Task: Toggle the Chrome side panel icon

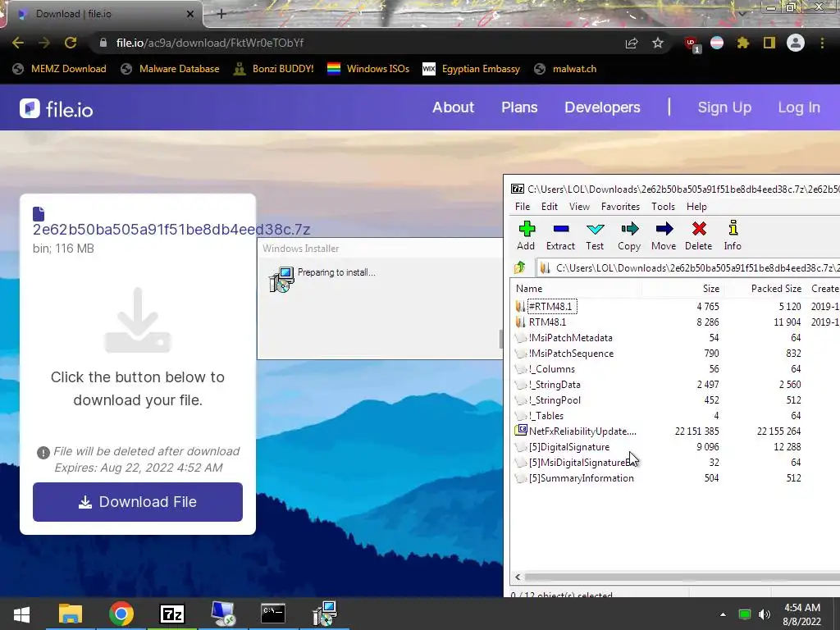Action: point(769,43)
